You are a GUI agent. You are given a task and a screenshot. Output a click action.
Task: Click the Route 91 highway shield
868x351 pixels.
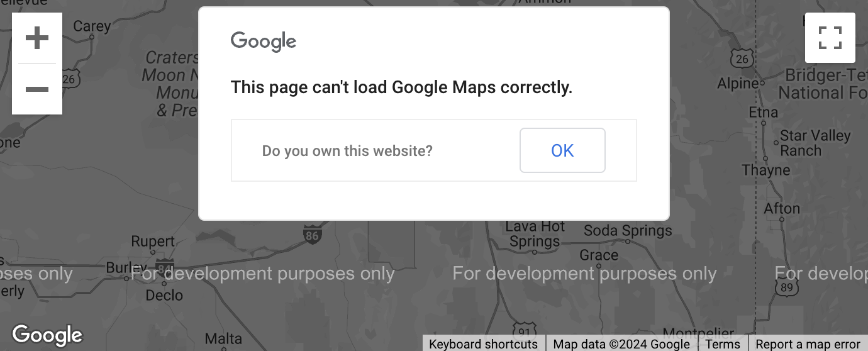coord(525,331)
